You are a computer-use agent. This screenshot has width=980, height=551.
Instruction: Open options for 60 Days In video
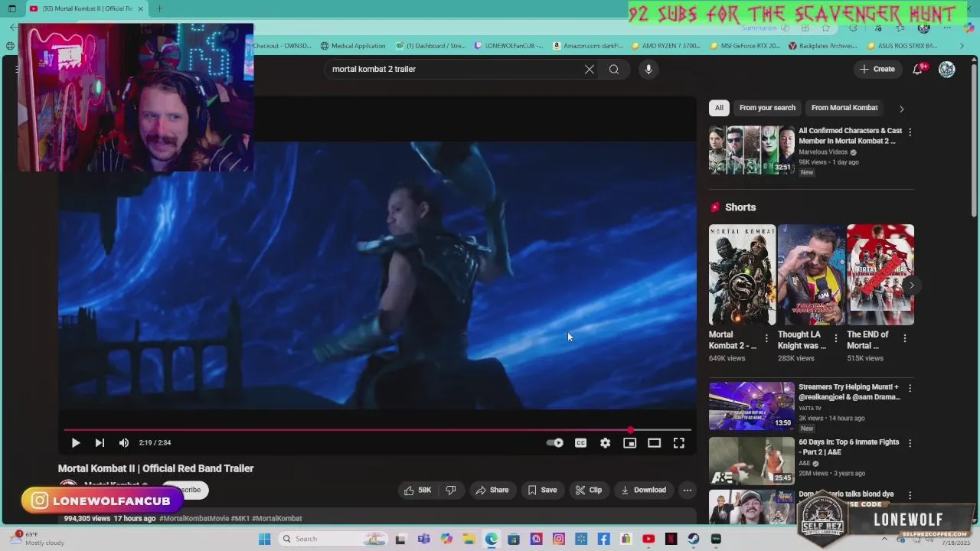pos(910,443)
